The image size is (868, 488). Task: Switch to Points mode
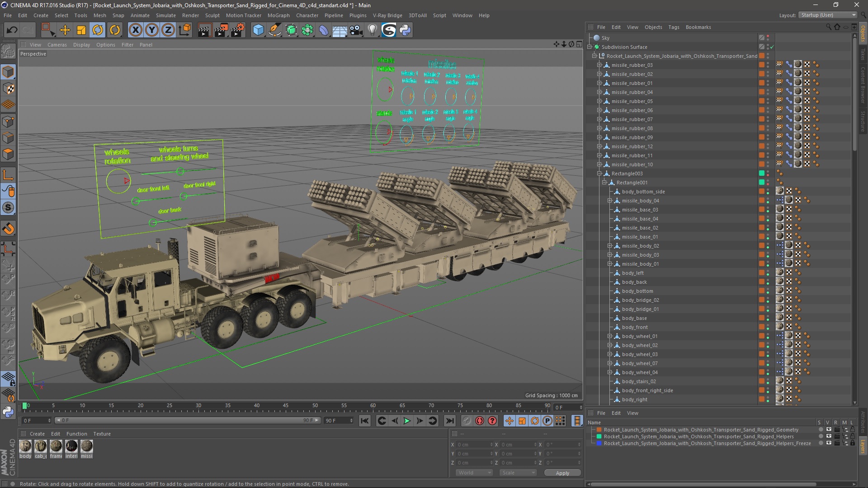pos(8,122)
